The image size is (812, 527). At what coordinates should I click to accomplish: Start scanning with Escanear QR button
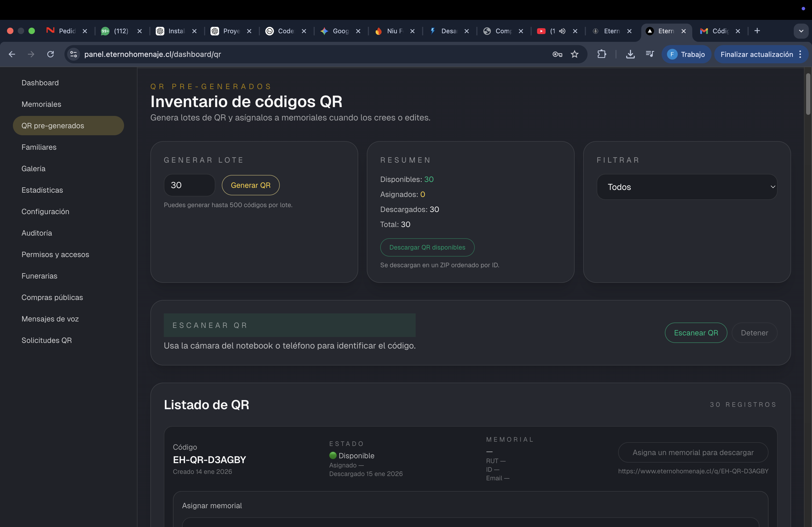pyautogui.click(x=696, y=333)
